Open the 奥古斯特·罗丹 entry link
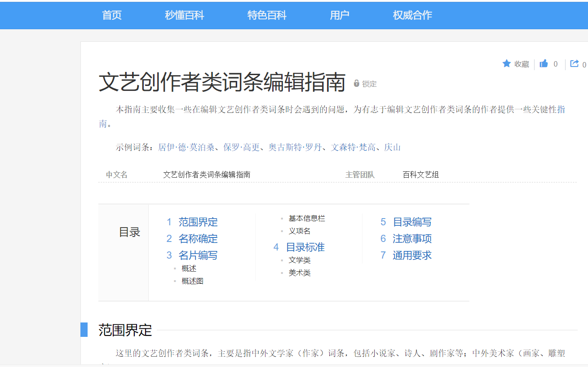Viewport: 588px width, 367px height. click(x=296, y=147)
